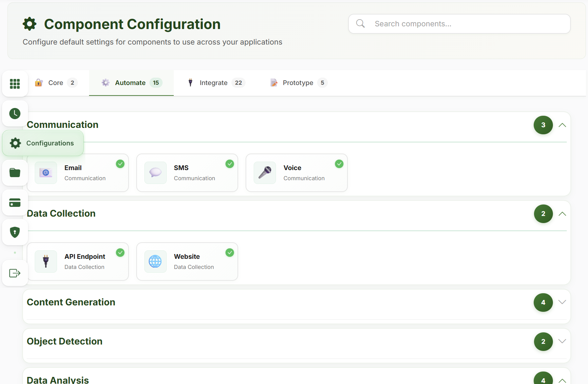588x384 pixels.
Task: Click the Integrate tab count 22
Action: pyautogui.click(x=239, y=83)
